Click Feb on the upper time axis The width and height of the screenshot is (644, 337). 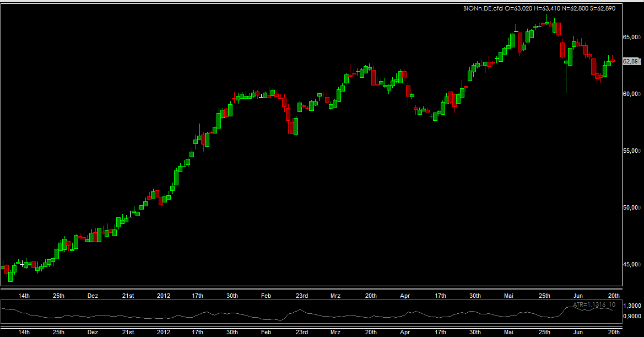point(266,296)
